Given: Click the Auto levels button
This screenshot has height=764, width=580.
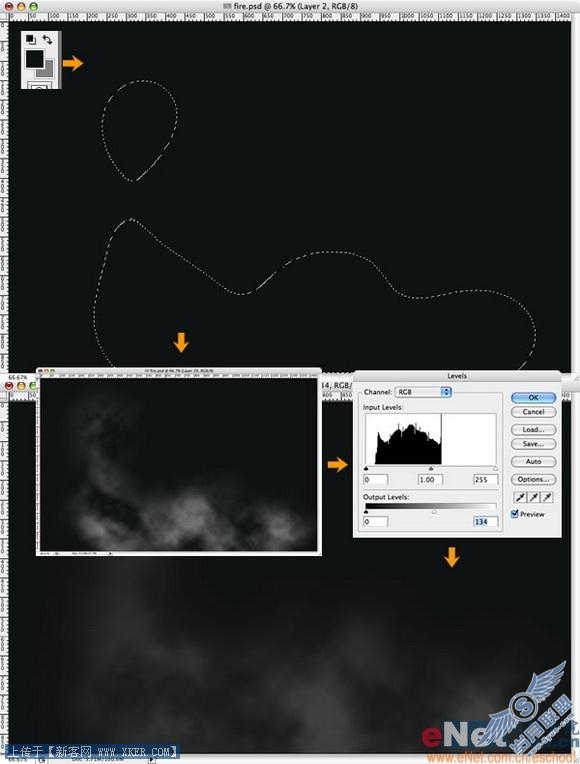Looking at the screenshot, I should click(x=533, y=461).
